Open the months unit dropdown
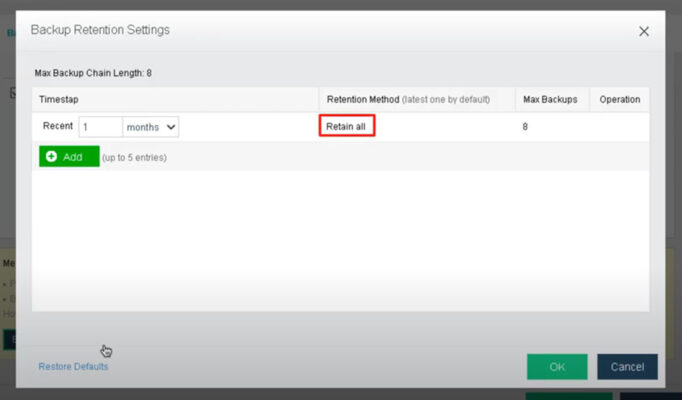 (151, 127)
